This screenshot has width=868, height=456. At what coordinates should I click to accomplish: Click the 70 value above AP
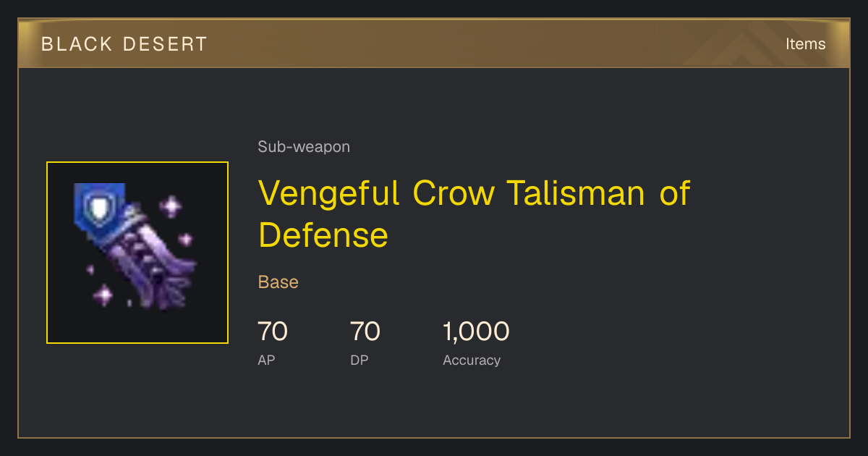coord(273,332)
